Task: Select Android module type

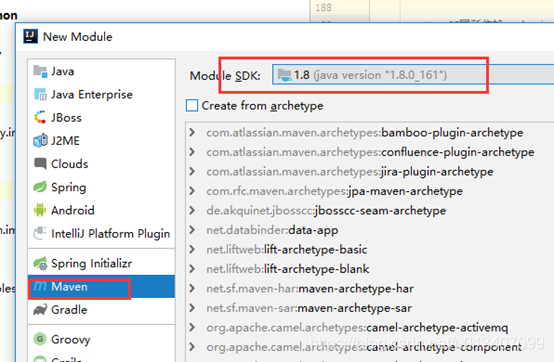Action: 101,210
